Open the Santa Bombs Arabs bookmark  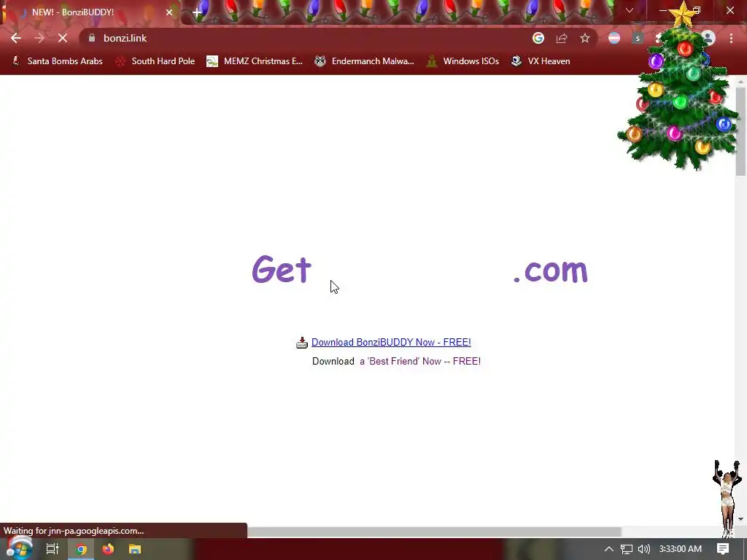tap(57, 61)
